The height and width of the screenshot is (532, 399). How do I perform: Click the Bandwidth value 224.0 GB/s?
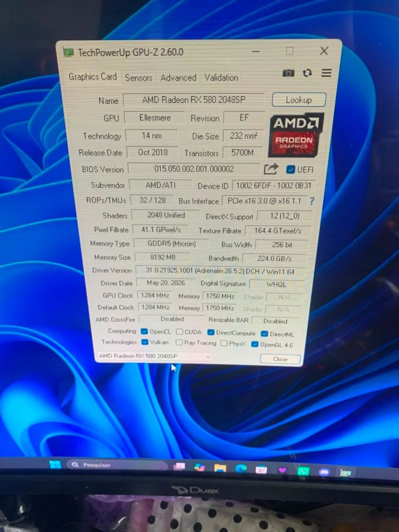pyautogui.click(x=274, y=258)
